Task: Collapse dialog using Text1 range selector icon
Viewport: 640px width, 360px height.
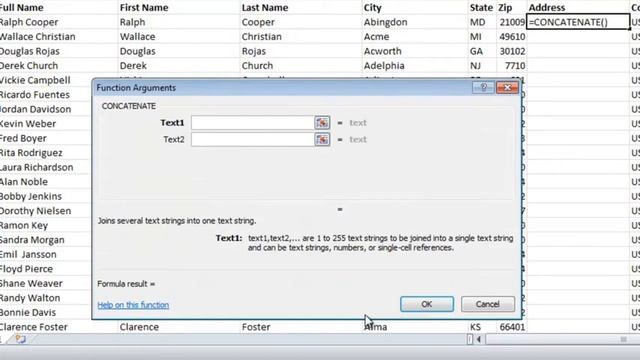Action: (x=322, y=123)
